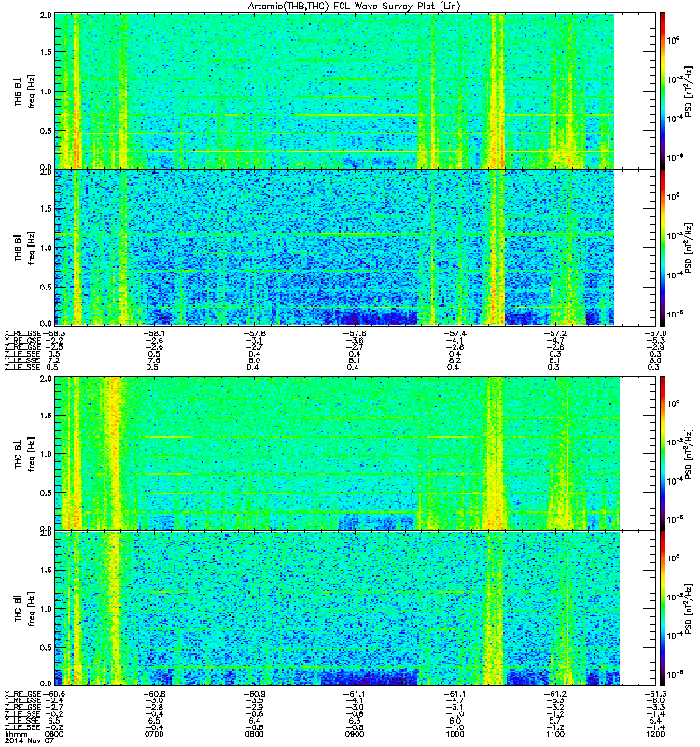Click the "1.0" tick on THB B∥ frequency axis
Image resolution: width=700 pixels, height=747 pixels.
[46, 247]
